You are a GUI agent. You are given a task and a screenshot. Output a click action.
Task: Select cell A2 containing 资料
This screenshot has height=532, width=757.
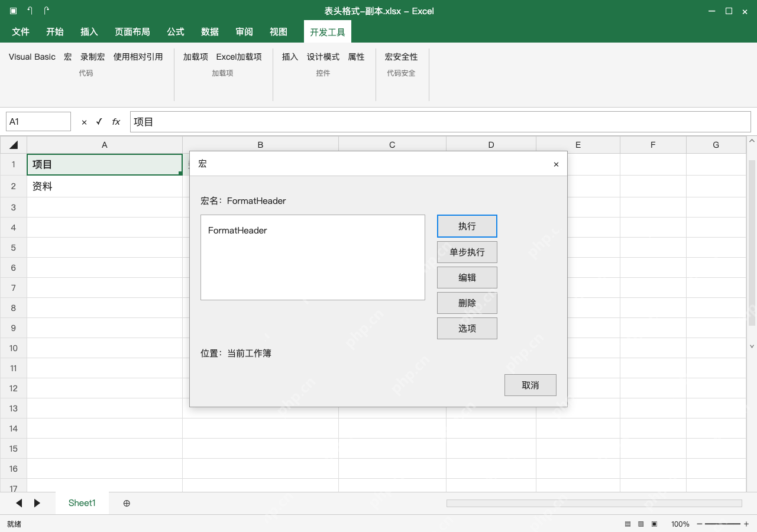[105, 186]
